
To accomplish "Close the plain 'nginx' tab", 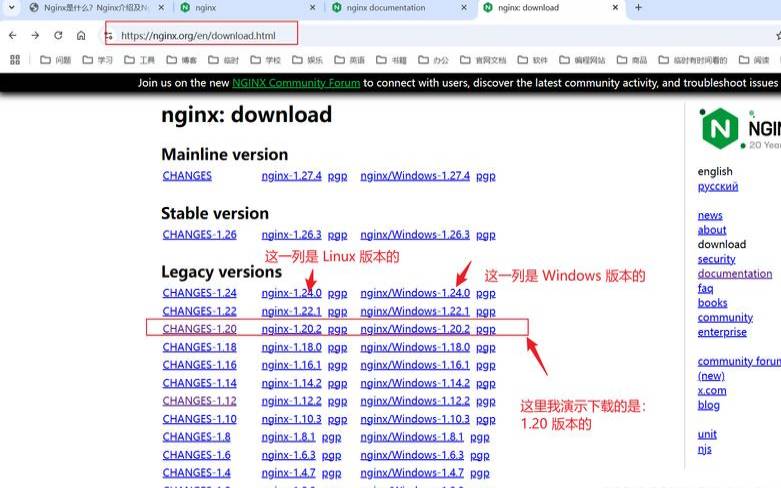I will coord(312,7).
